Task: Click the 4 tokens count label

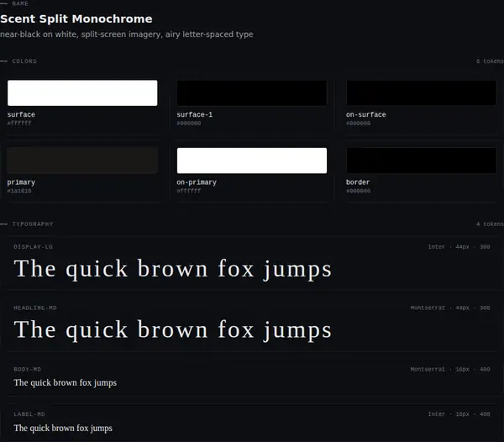Action: (x=490, y=224)
